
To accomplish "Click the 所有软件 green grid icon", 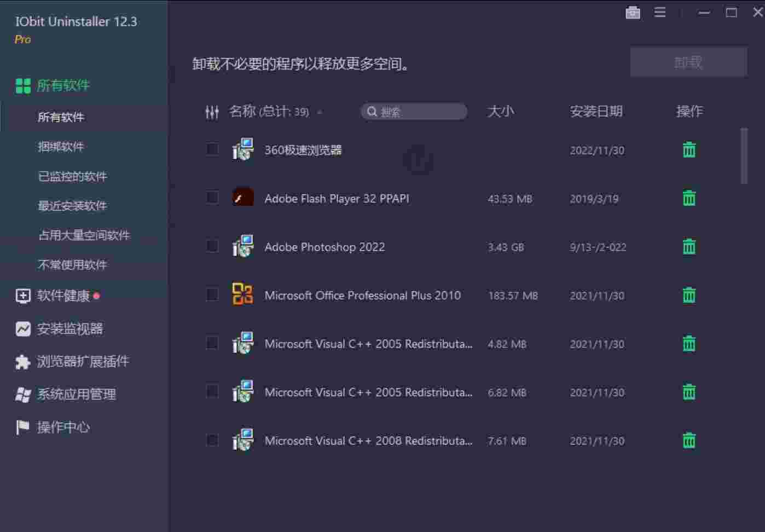I will tap(23, 86).
